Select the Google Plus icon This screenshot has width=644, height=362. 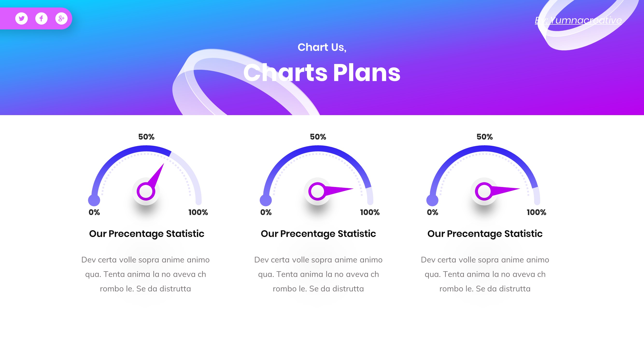click(61, 19)
